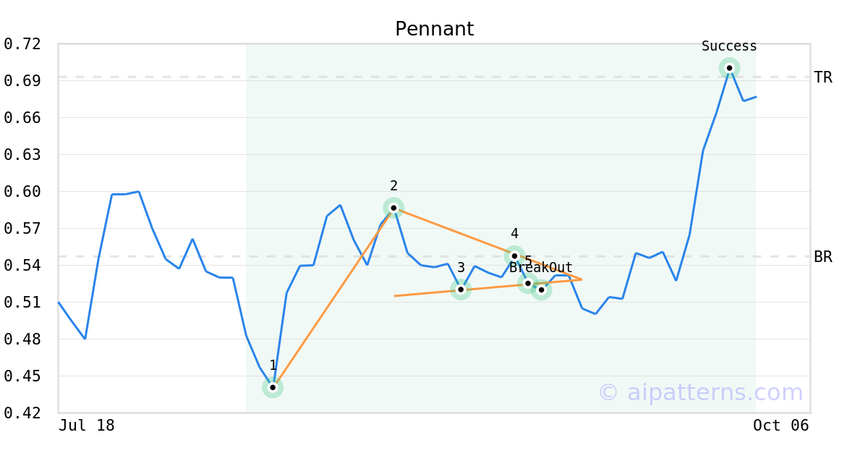868x456 pixels.
Task: Click the point 3 marker circle
Action: point(461,290)
